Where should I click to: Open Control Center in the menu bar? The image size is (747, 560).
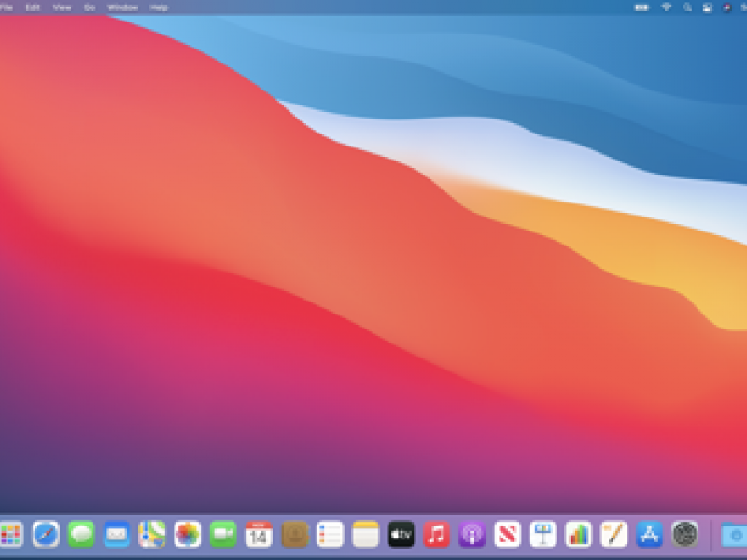[x=707, y=7]
